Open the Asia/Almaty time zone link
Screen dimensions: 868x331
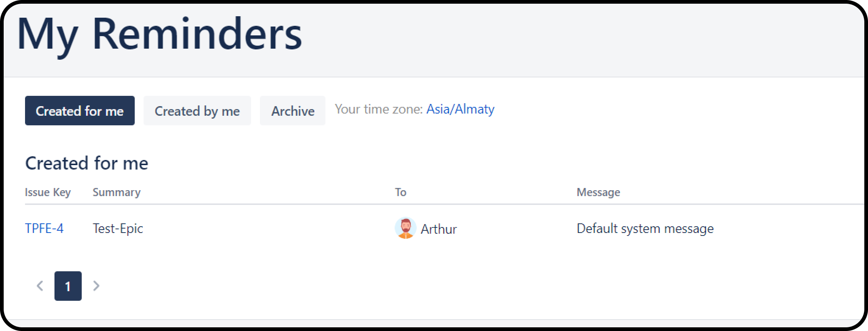pos(460,109)
